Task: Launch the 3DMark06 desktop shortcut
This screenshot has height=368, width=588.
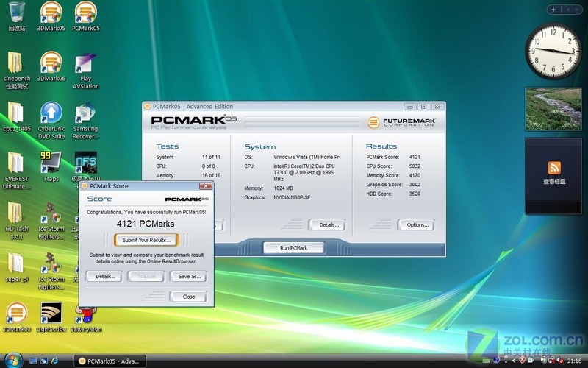Action: (51, 66)
